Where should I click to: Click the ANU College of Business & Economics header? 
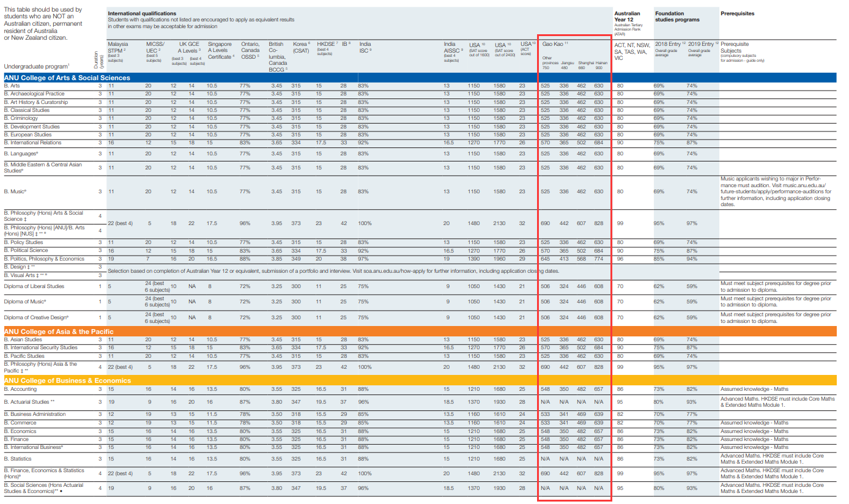(67, 380)
